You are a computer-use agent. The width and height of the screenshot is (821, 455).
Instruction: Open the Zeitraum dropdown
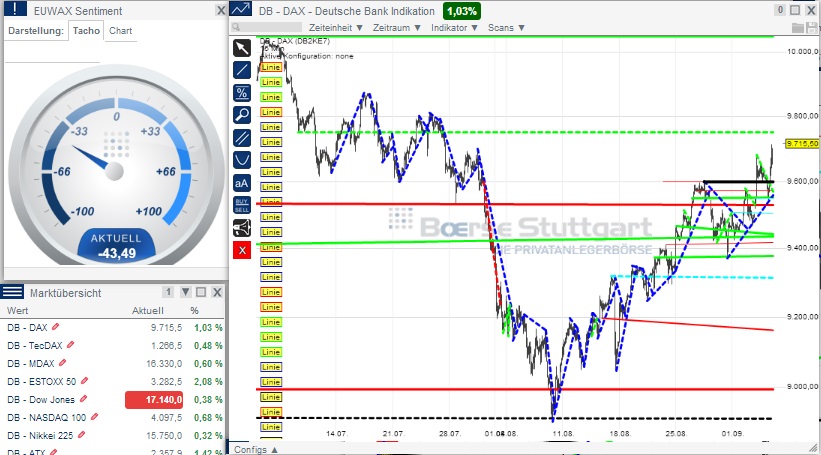point(397,28)
